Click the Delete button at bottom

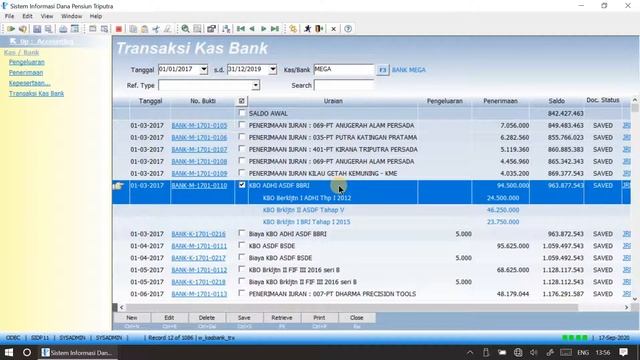tap(207, 318)
